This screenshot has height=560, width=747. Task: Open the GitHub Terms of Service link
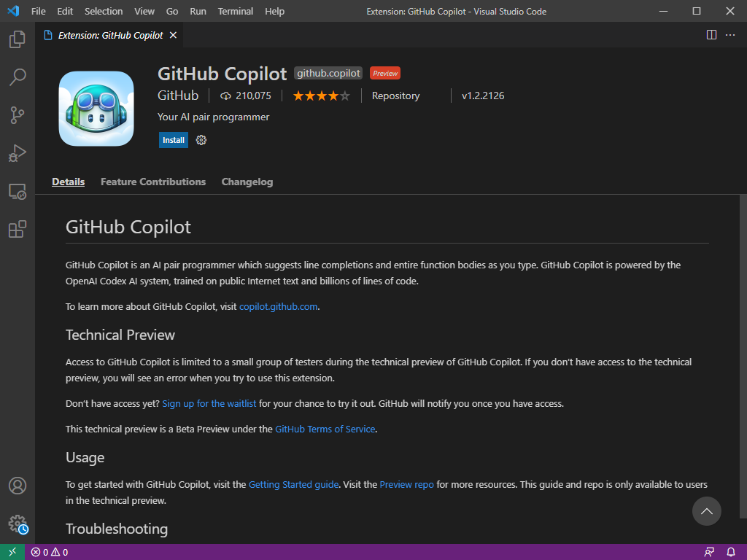[x=325, y=429]
